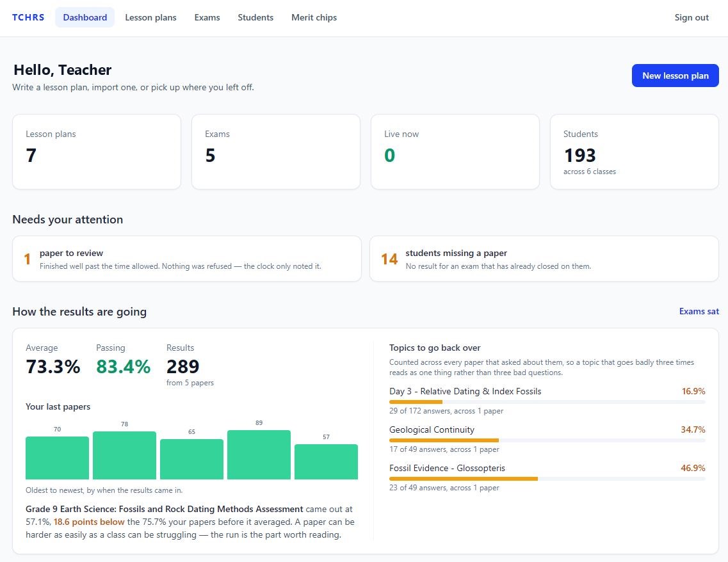Open the 1 paper to review alert
Screen dimensions: 728x562
click(x=187, y=259)
